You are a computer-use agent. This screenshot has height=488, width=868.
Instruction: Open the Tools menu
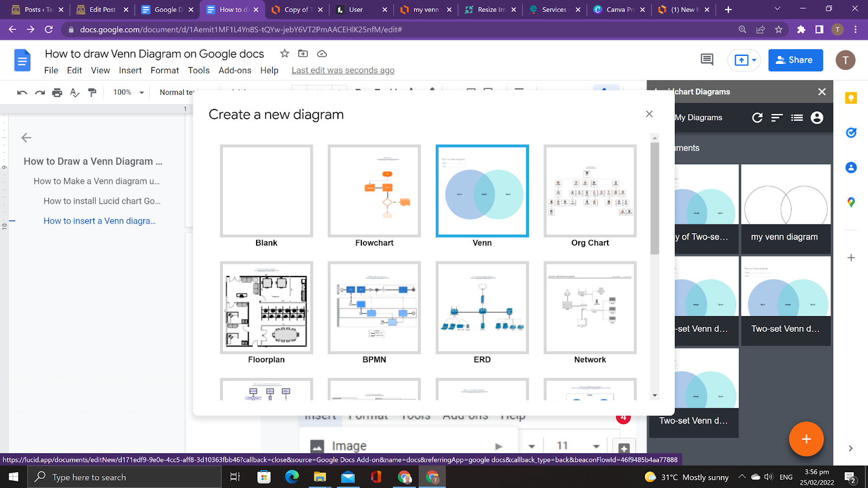[x=199, y=70]
